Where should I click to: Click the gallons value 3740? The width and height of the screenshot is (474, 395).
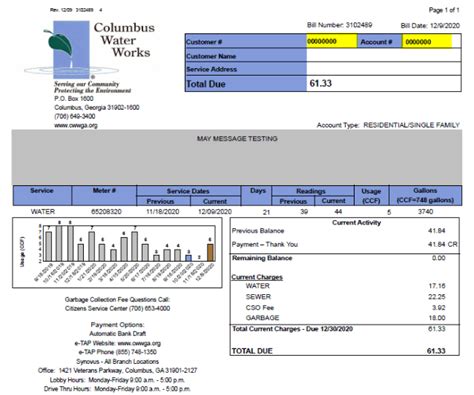pyautogui.click(x=425, y=212)
